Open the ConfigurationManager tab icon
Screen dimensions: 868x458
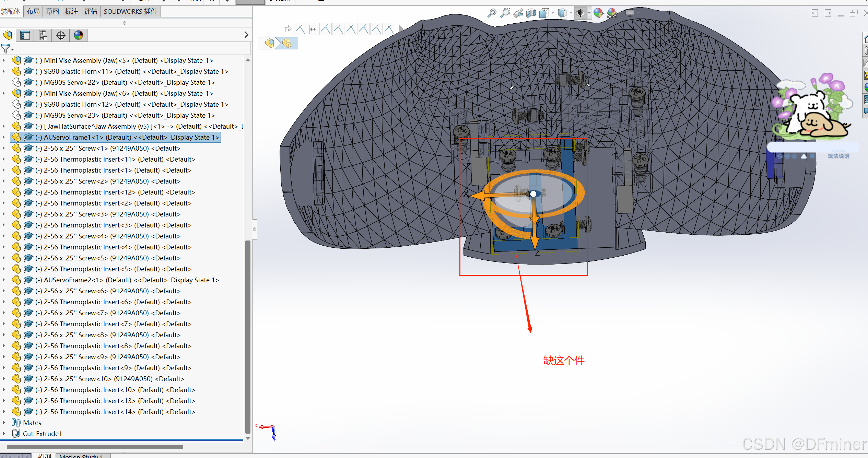(x=43, y=35)
